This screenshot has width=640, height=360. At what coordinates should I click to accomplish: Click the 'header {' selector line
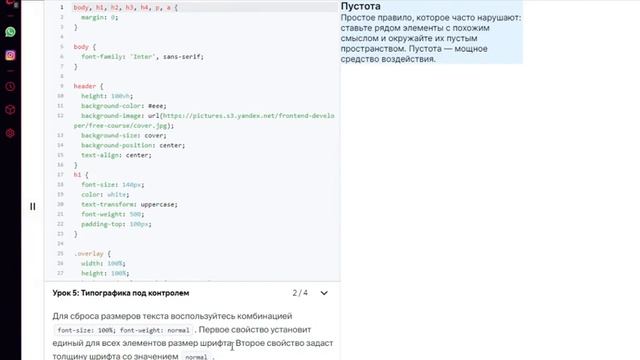[x=89, y=86]
